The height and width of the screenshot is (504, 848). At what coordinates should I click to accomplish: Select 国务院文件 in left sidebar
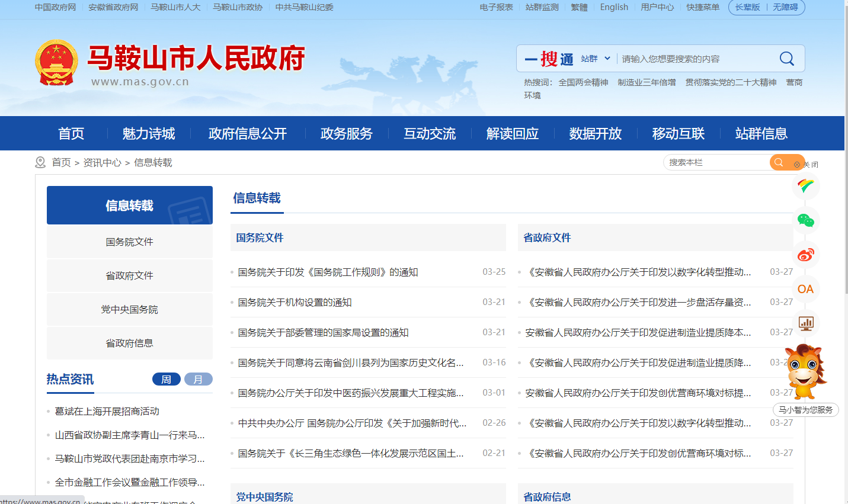click(130, 242)
